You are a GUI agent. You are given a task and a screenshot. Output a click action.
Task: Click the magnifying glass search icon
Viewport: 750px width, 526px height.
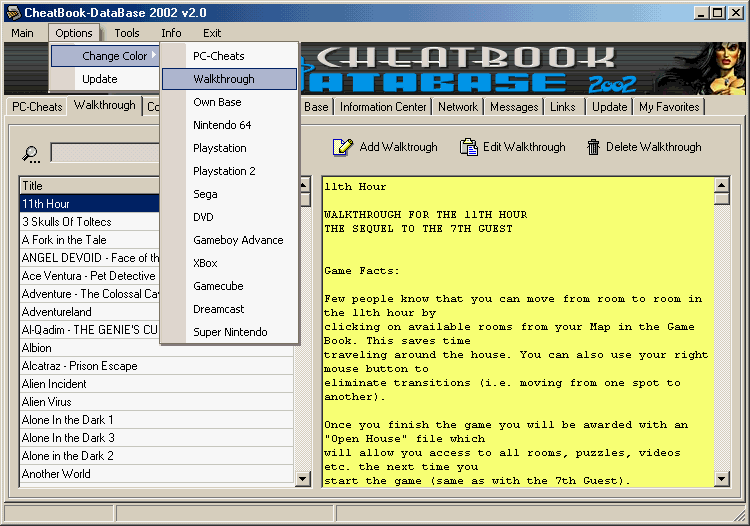click(32, 153)
